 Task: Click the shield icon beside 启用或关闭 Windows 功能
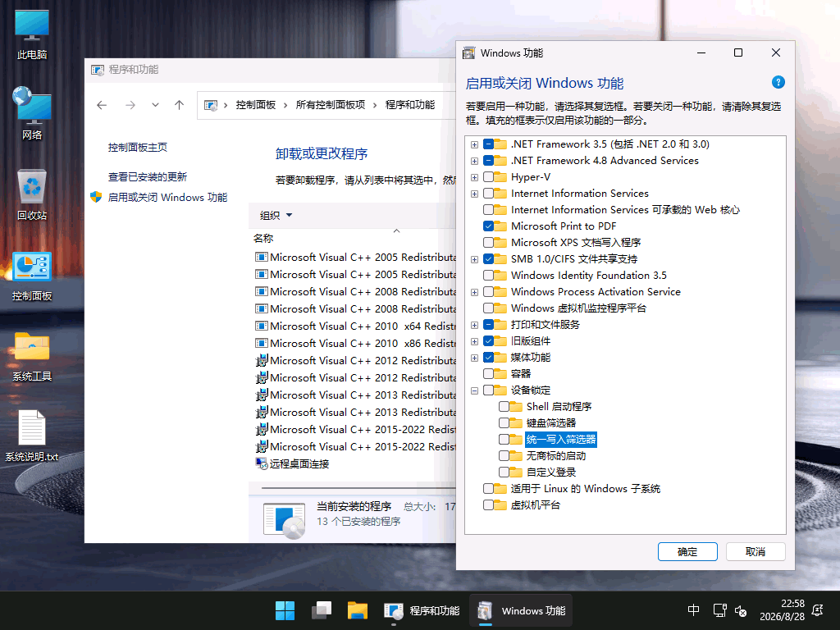pyautogui.click(x=96, y=197)
